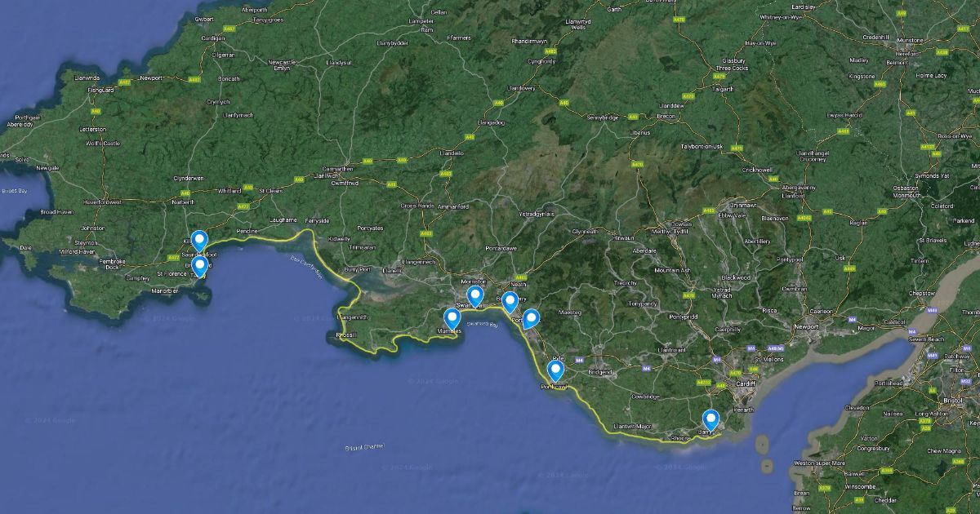Click the Porthcawl location pin
This screenshot has width=980, height=514.
tap(555, 370)
